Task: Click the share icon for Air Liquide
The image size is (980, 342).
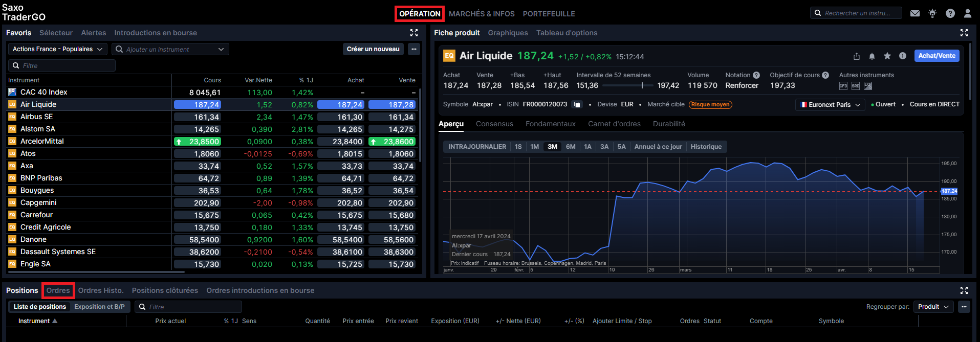Action: 857,56
